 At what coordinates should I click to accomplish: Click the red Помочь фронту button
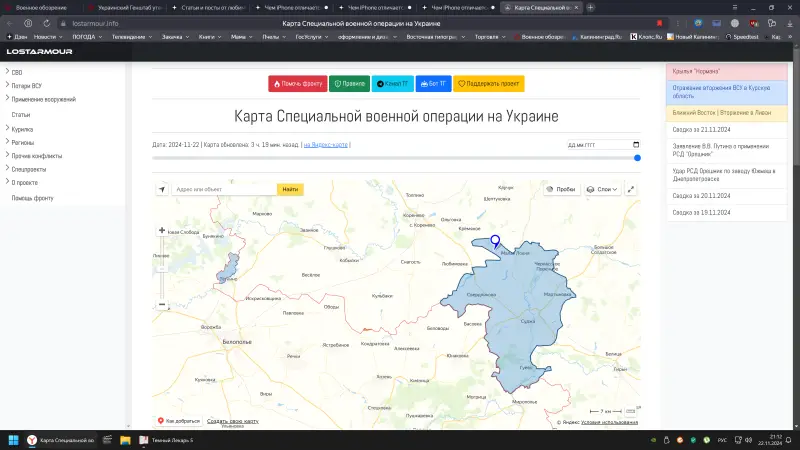(297, 84)
